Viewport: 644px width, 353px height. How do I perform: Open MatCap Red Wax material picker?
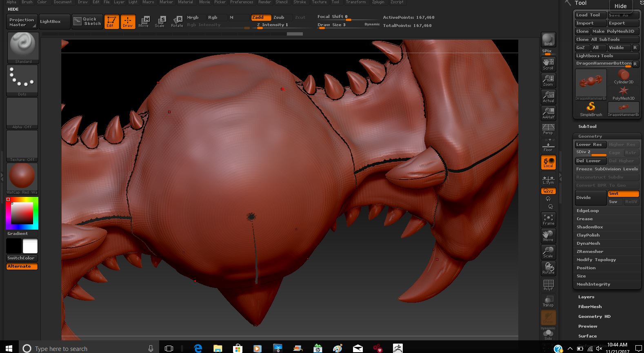click(x=23, y=179)
